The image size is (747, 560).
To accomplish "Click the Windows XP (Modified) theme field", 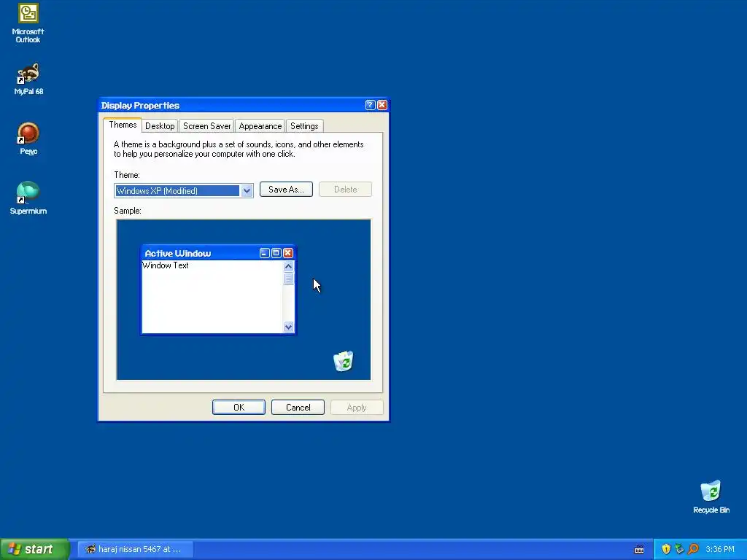I will (x=183, y=191).
